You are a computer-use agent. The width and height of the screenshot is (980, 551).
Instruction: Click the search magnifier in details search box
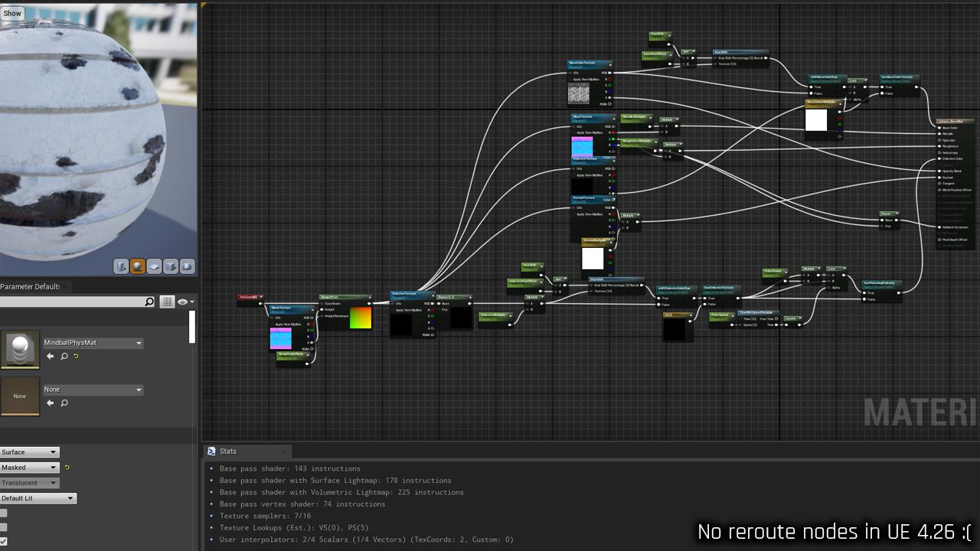149,302
